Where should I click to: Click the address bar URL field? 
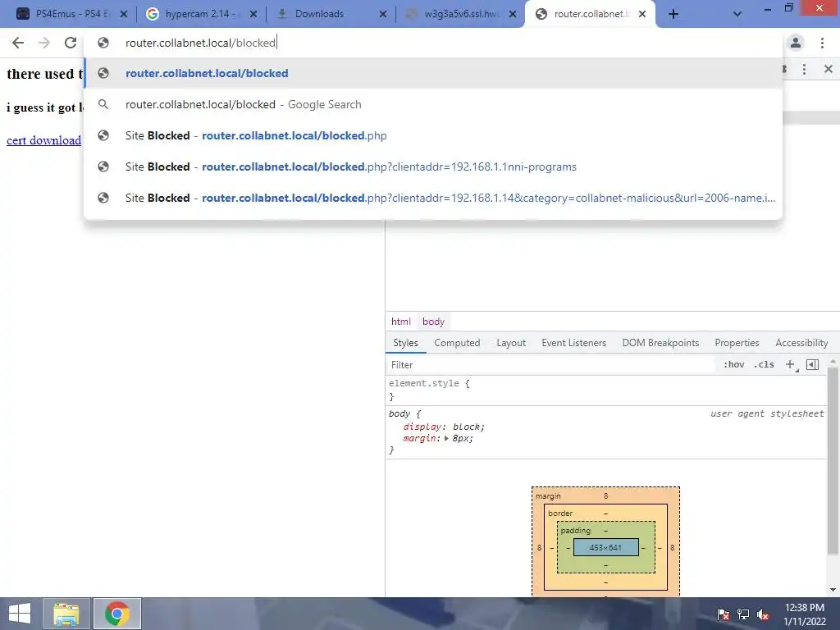click(433, 43)
